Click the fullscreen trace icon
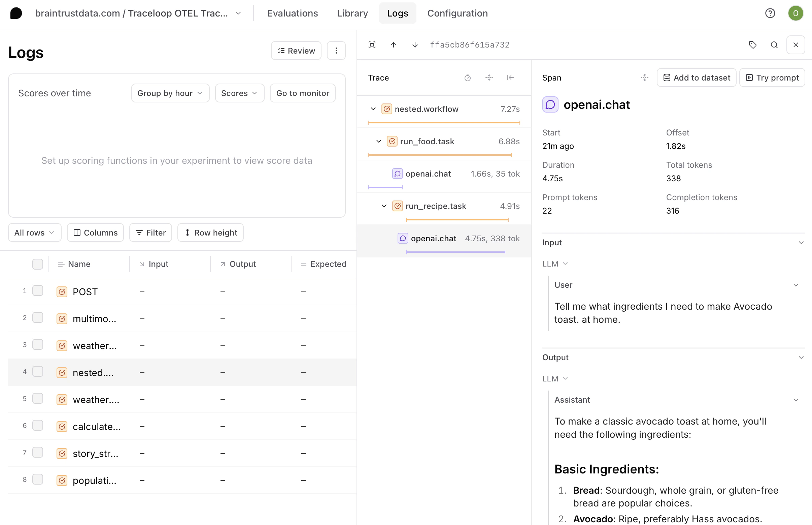Viewport: 812px width, 525px height. coord(372,45)
